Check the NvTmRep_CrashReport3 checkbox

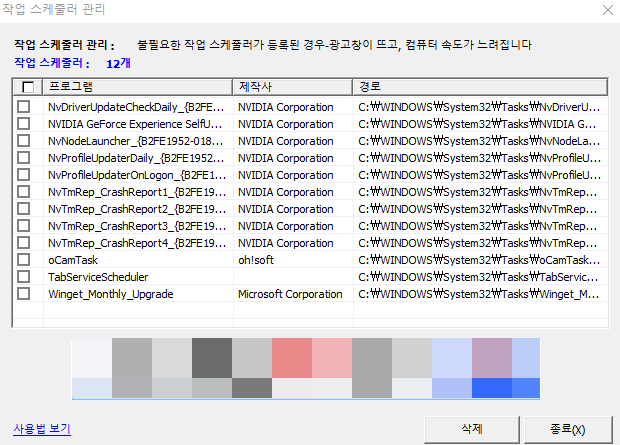(x=24, y=225)
